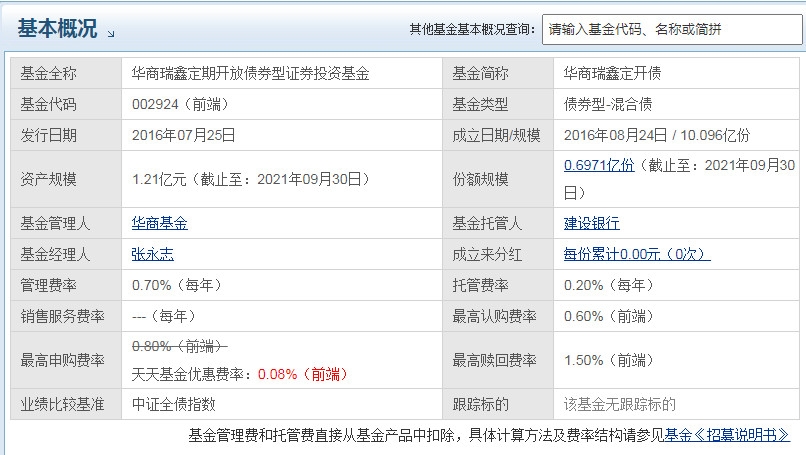
Task: Select the 基金管理人 row label
Action: coord(55,223)
